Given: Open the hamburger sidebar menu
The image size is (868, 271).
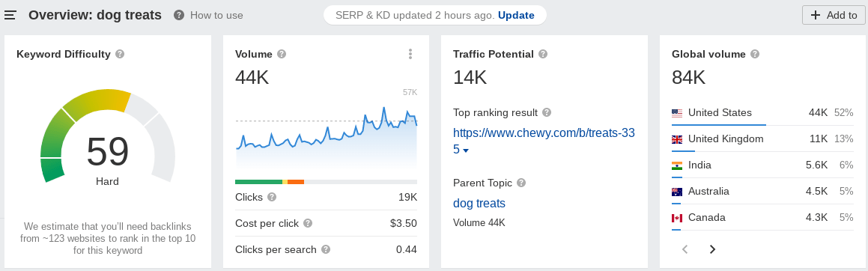Looking at the screenshot, I should coord(10,15).
